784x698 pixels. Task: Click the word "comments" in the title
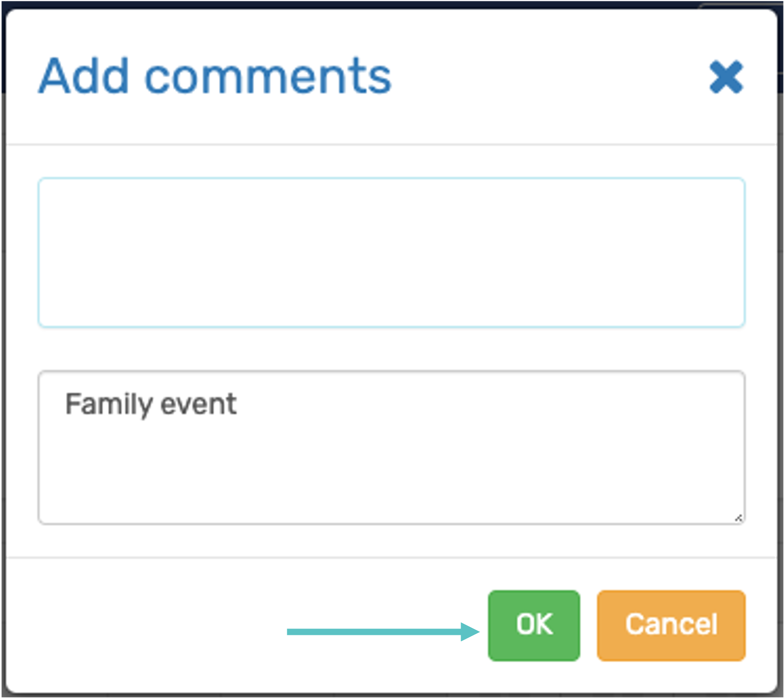[x=268, y=76]
